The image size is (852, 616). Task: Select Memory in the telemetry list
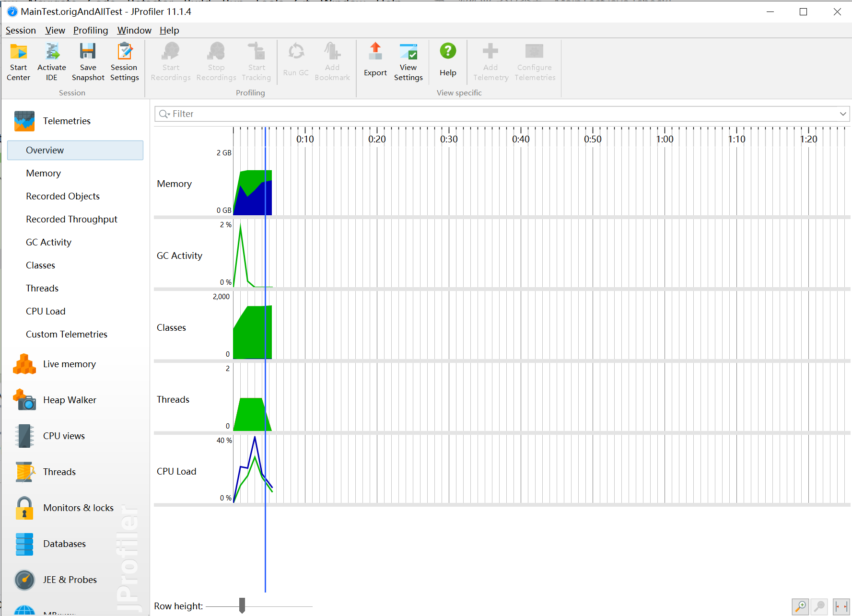point(43,173)
